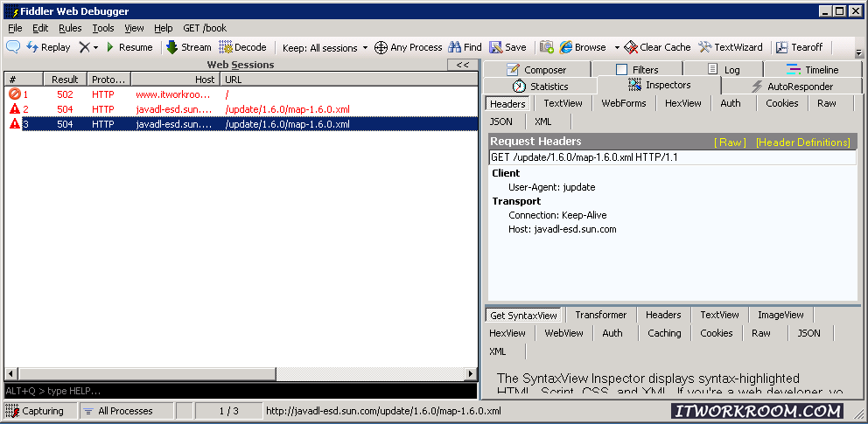868x424 pixels.
Task: Open the File menu
Action: click(x=15, y=28)
